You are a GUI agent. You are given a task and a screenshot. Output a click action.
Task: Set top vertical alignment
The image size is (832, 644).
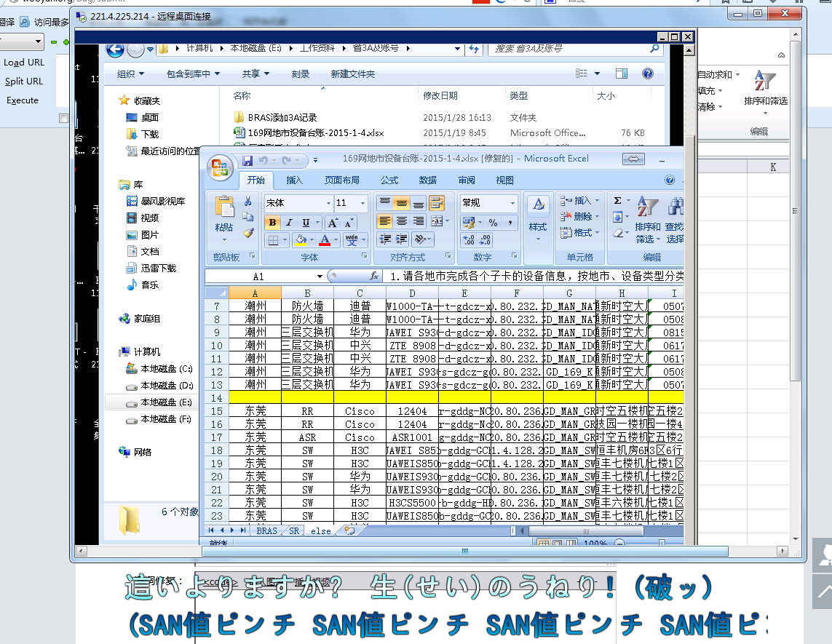[x=384, y=202]
